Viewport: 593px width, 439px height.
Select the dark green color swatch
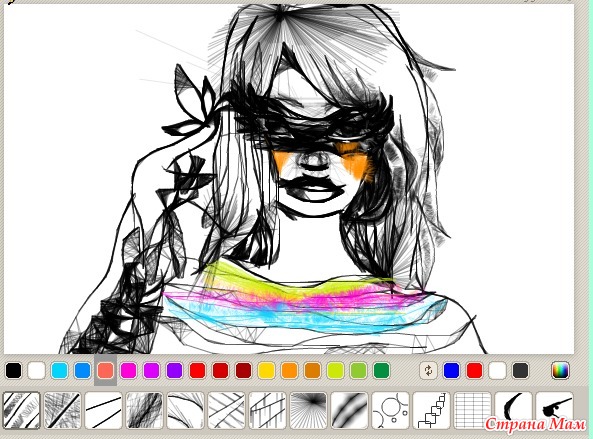382,370
